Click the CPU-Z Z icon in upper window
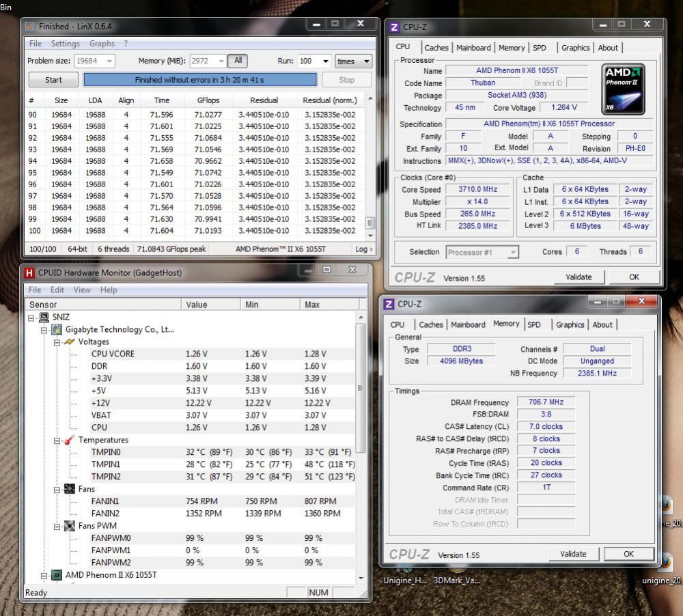This screenshot has width=683, height=616. tap(394, 27)
